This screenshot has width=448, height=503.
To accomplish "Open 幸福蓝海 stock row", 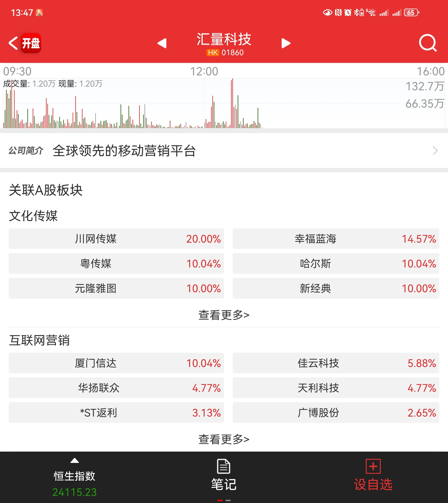I will pyautogui.click(x=336, y=239).
